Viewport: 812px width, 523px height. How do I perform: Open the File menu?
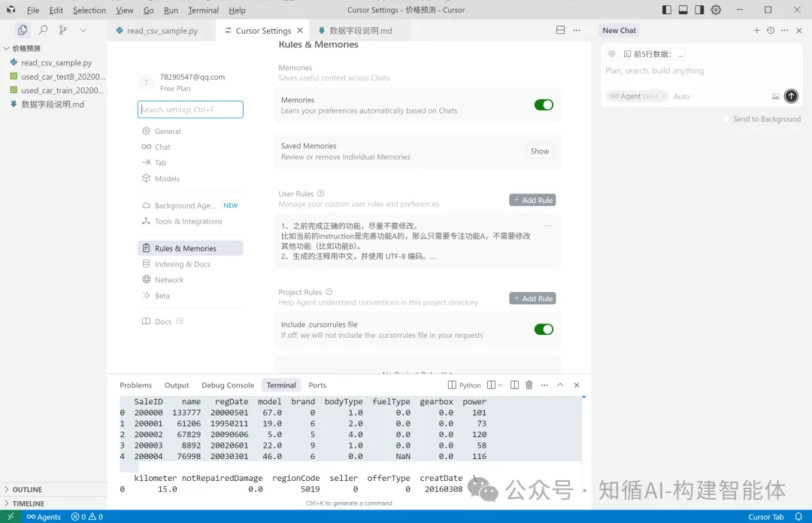(x=33, y=10)
